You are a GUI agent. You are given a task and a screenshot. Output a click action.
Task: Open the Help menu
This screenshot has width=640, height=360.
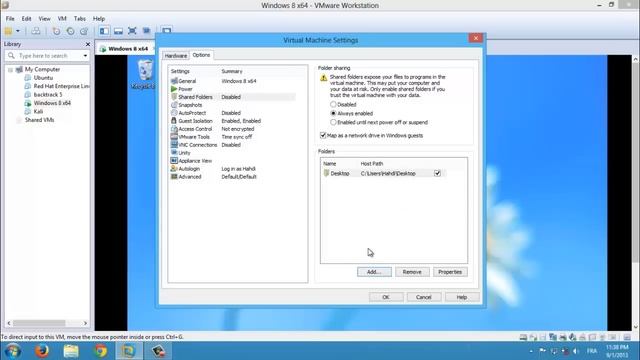pyautogui.click(x=99, y=19)
